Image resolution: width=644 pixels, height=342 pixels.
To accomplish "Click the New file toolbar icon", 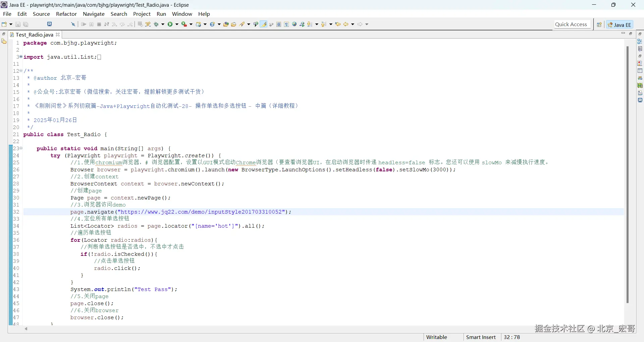I will coord(4,24).
